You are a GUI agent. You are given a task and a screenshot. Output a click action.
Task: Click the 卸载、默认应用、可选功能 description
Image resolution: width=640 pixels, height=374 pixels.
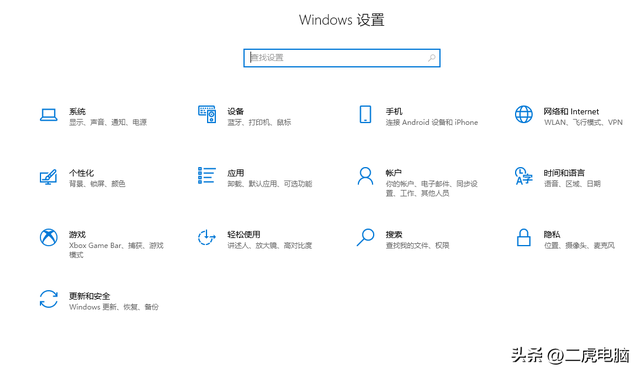[x=270, y=184]
